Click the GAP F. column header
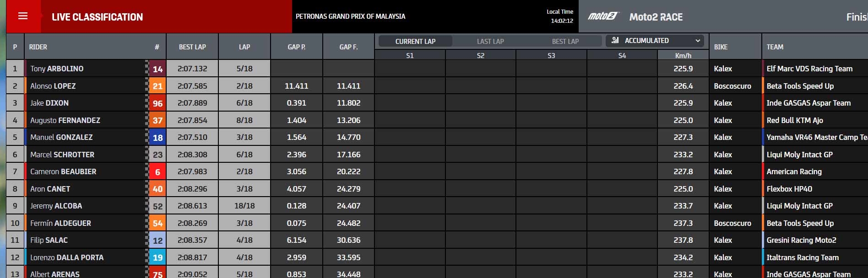868x278 pixels. click(x=348, y=47)
